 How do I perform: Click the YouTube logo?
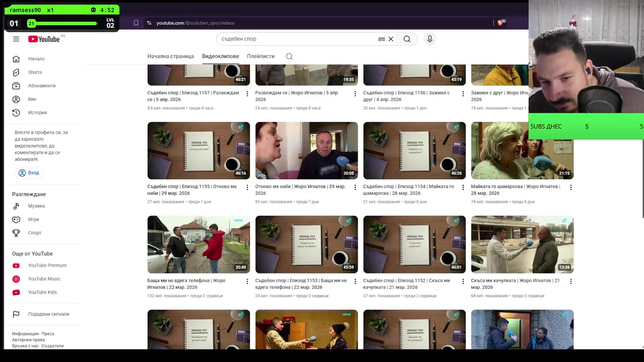tap(44, 39)
